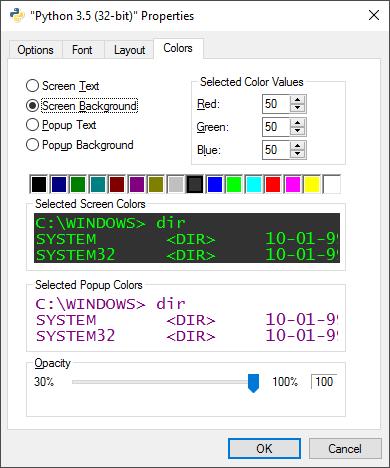This screenshot has width=390, height=468.
Task: Increase the Blue value with up arrow
Action: pos(297,146)
